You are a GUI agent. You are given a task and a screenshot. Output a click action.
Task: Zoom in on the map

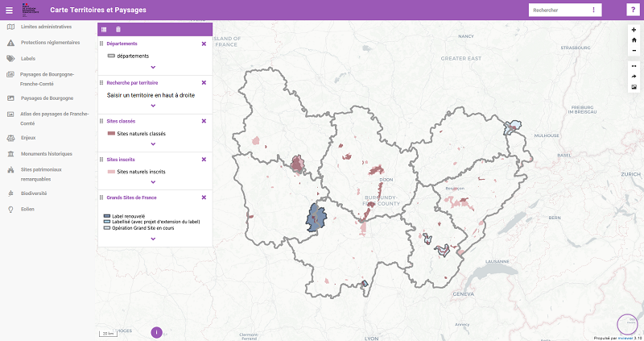[x=634, y=29]
